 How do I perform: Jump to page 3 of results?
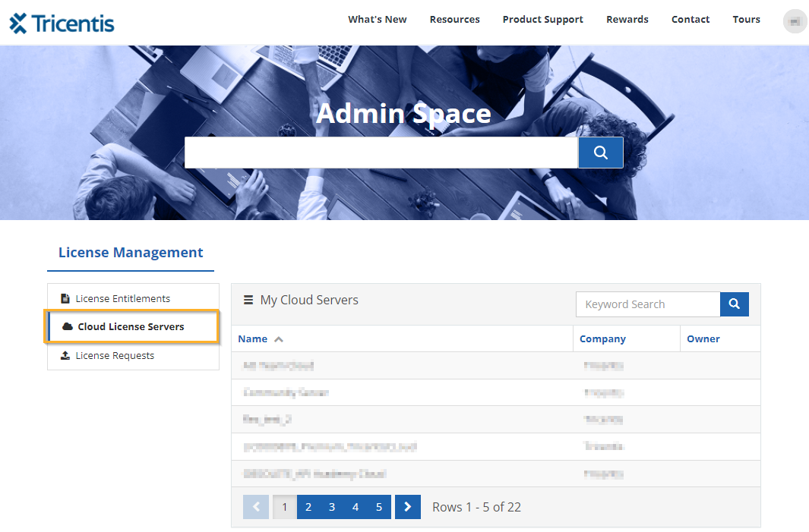332,507
